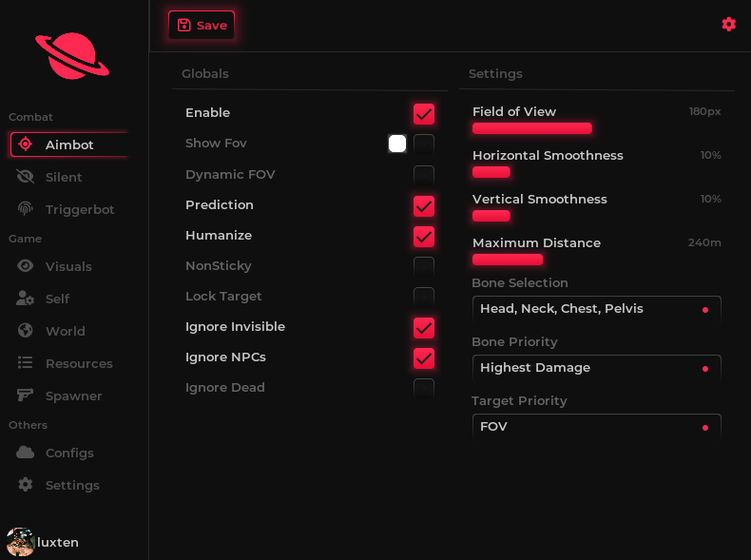Click the floppy disk icon in Save
Viewport: 751px width, 560px height.
coord(183,25)
